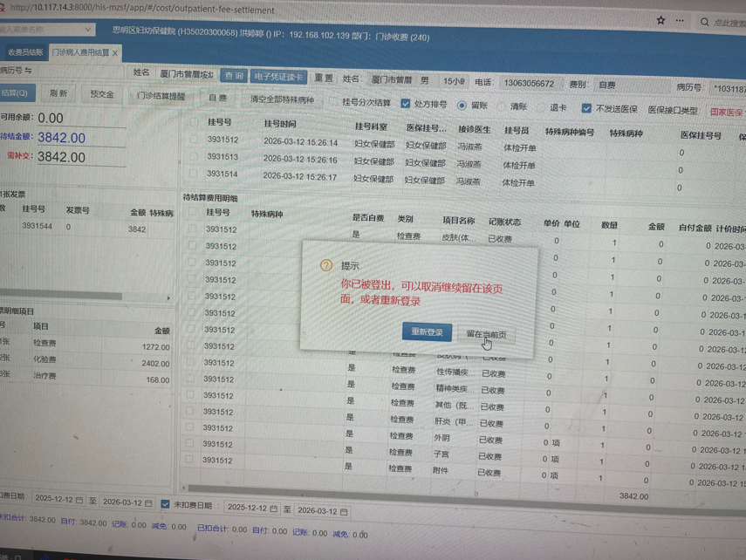Click the question mark icon in 提示 dialog
The image size is (746, 560).
pos(326,265)
